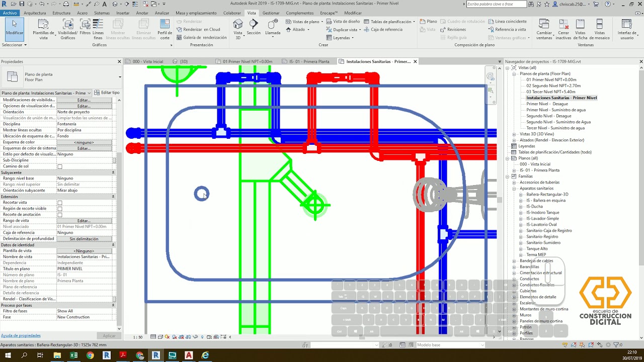
Task: Click Editar for Esquemas de color de sistema
Action: (x=84, y=148)
